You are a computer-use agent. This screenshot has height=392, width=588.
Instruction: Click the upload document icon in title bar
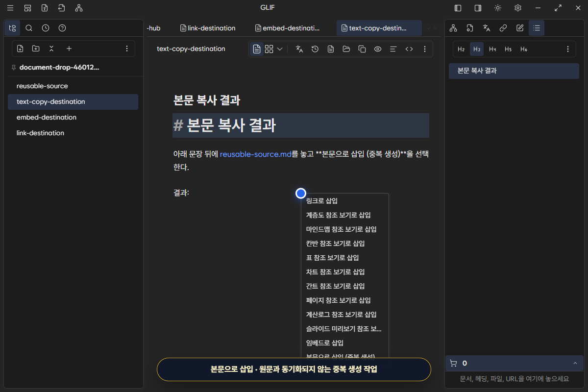[45, 8]
